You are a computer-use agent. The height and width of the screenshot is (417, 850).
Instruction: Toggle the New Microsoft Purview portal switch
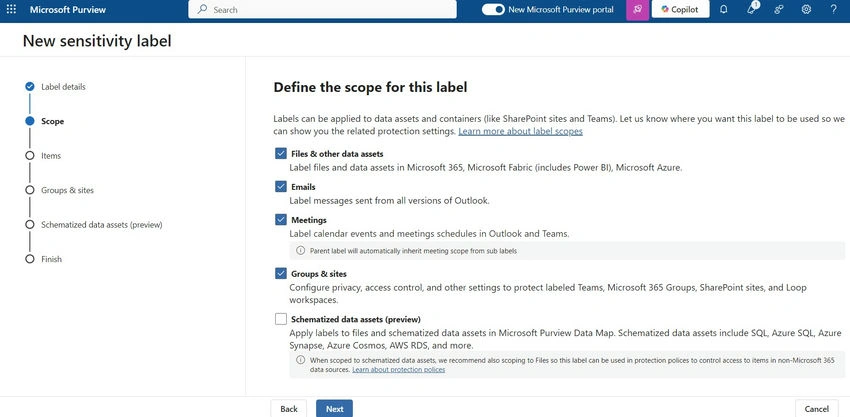(493, 9)
